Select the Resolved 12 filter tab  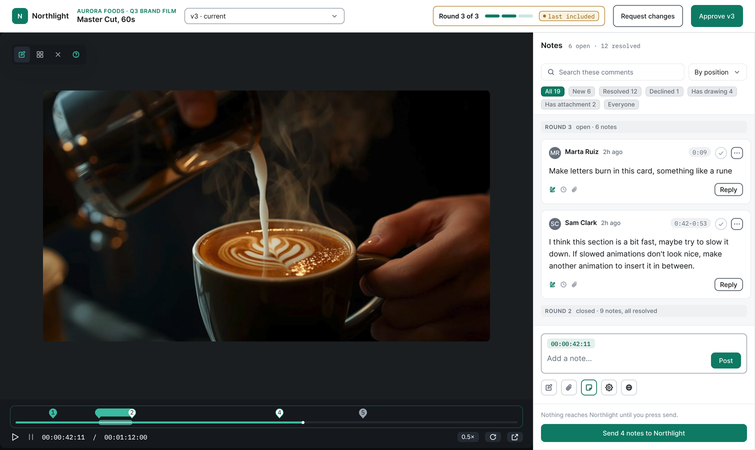click(x=620, y=91)
